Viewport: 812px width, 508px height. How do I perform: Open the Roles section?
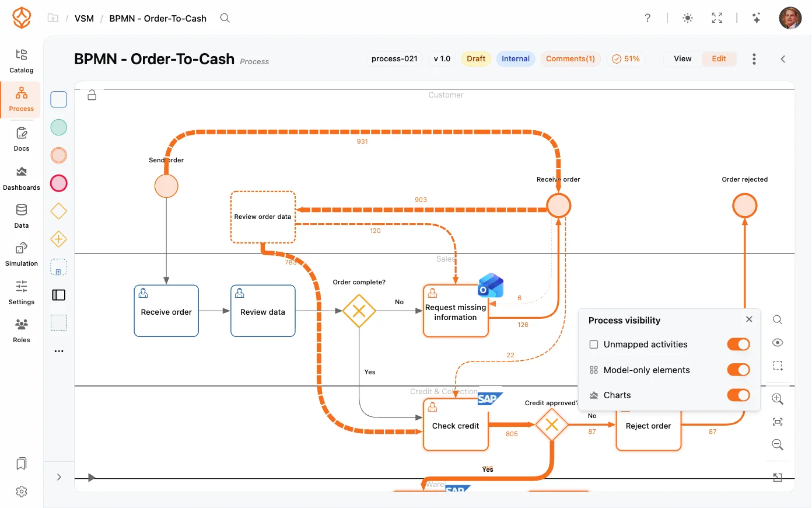point(22,331)
